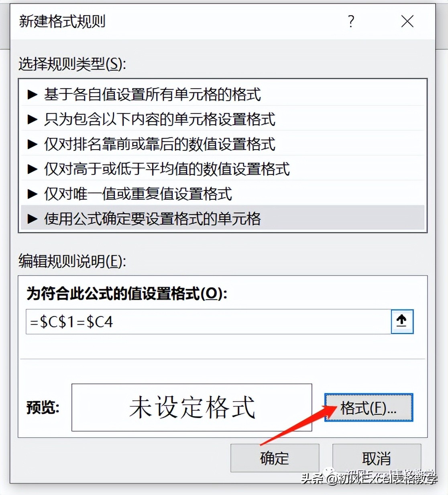448x495 pixels.
Task: Click the formula input field with =$C$1=$C4
Action: (208, 321)
